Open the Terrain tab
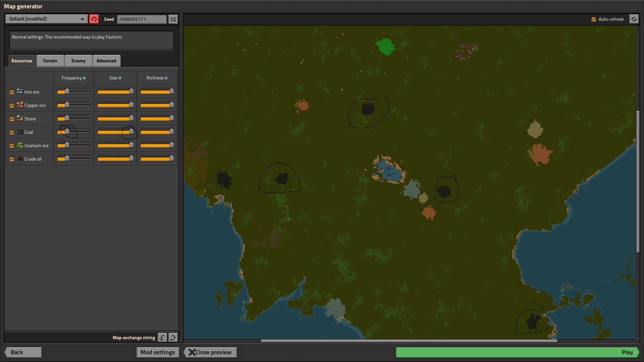This screenshot has width=644, height=362. (50, 61)
